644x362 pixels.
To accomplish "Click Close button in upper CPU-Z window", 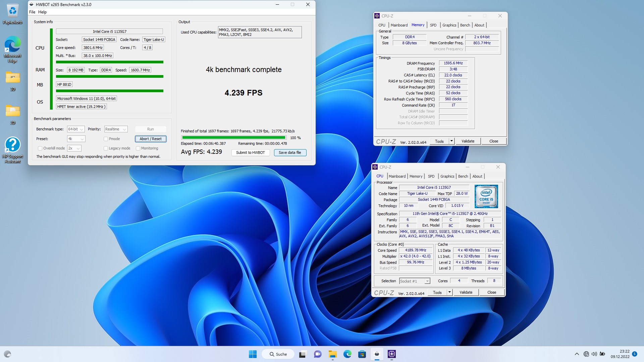I will pos(494,141).
